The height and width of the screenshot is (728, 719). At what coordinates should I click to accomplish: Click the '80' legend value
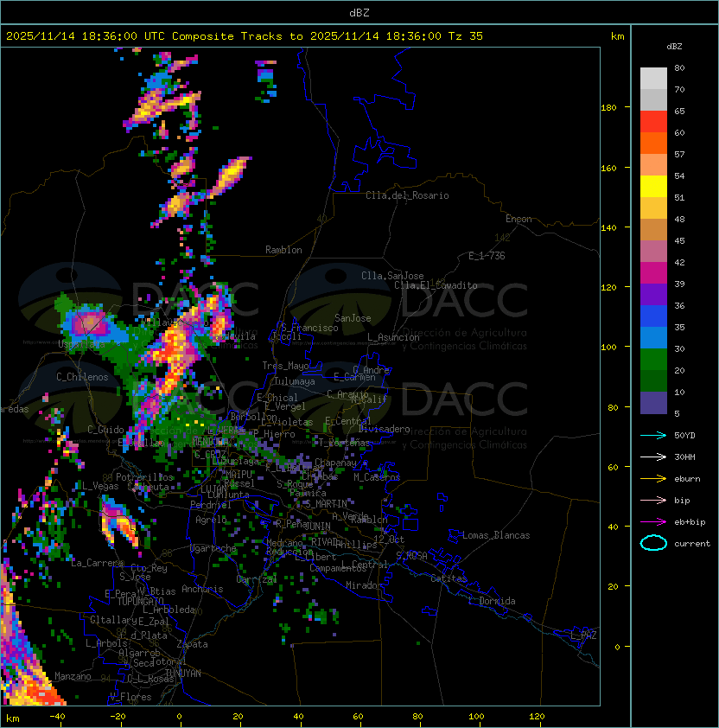tap(679, 67)
